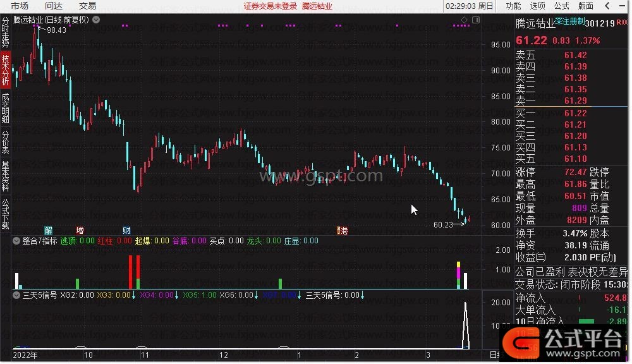
Task: Click the diamond icon at chart top right
Action: point(465,20)
